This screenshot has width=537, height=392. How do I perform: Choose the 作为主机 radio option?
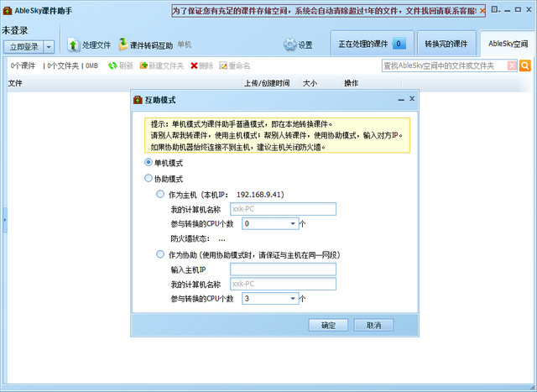point(161,194)
